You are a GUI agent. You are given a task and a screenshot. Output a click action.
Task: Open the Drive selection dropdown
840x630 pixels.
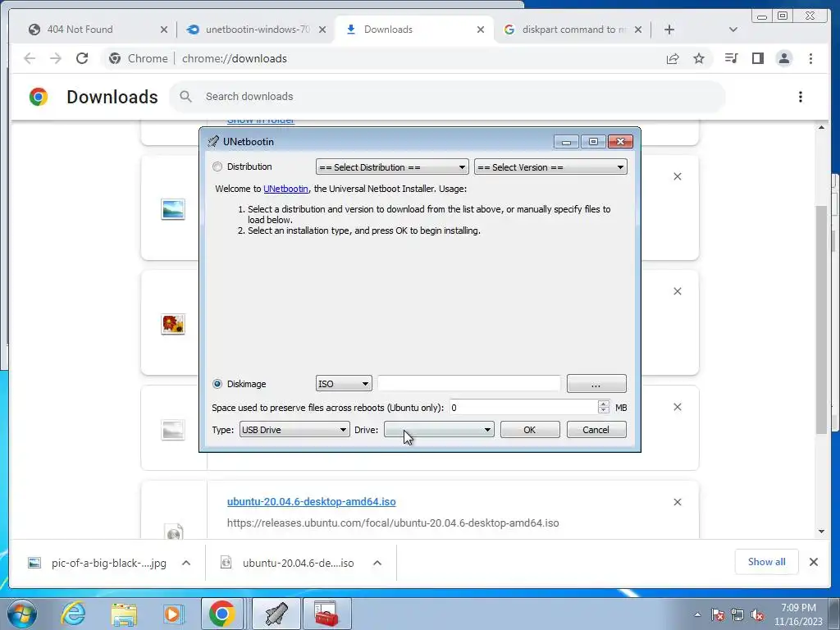(439, 430)
